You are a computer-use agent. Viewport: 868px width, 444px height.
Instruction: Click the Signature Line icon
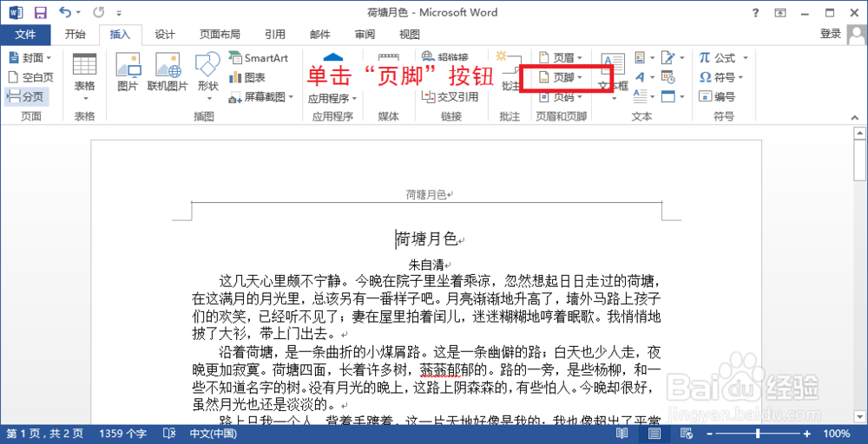[674, 57]
